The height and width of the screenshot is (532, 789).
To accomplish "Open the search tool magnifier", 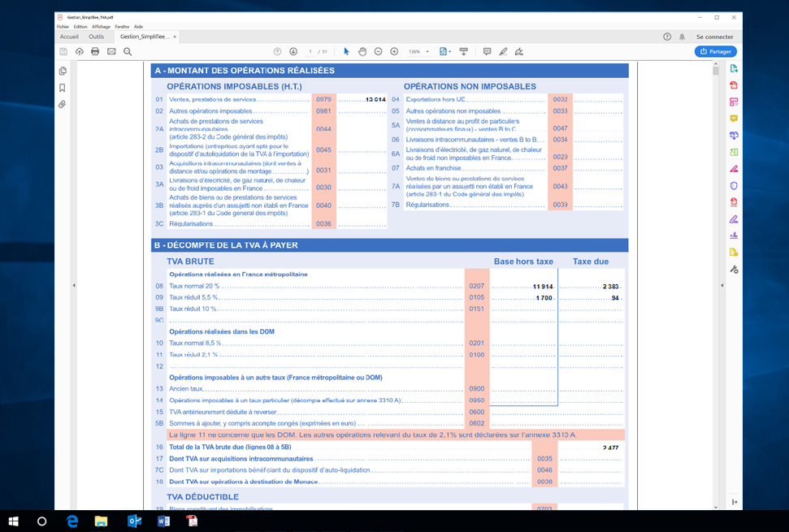I will (x=128, y=50).
